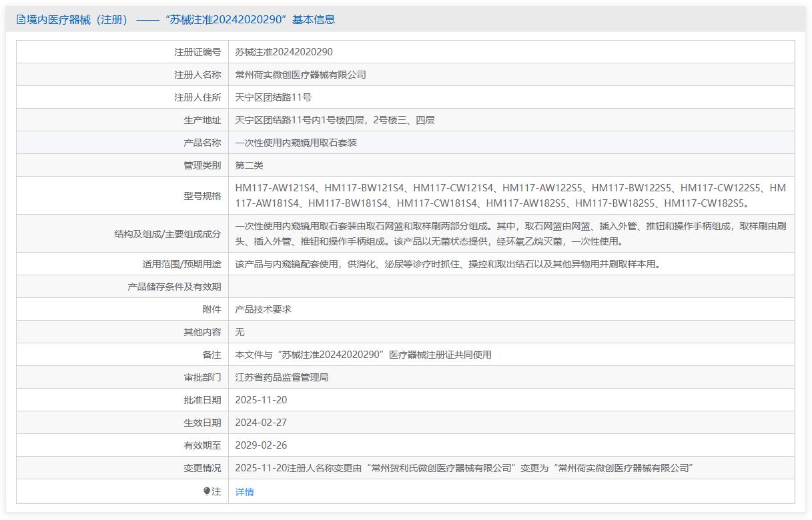Click the document icon before the page title
This screenshot has height=520, width=812.
[x=21, y=20]
